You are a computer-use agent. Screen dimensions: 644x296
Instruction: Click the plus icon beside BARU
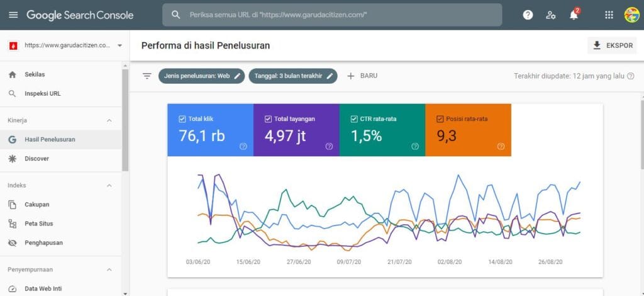351,76
